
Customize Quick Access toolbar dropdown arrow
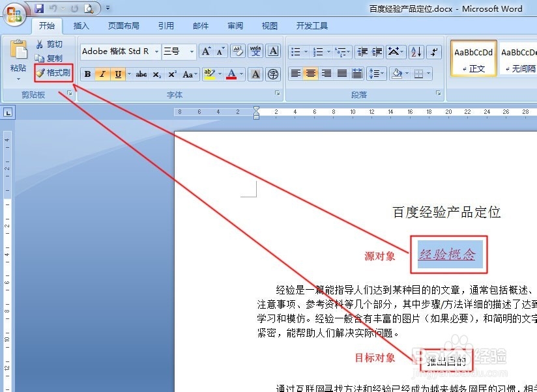108,8
